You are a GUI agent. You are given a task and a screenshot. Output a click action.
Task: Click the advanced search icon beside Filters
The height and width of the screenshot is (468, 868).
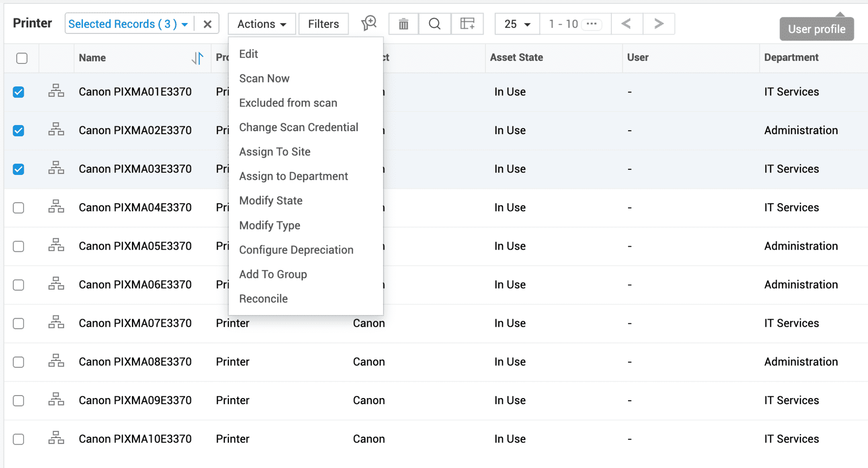pyautogui.click(x=368, y=23)
